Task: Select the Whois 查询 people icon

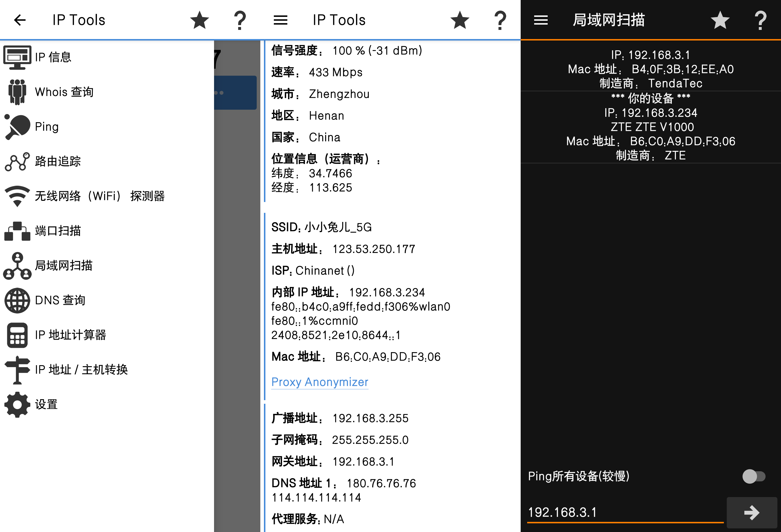Action: coord(17,92)
